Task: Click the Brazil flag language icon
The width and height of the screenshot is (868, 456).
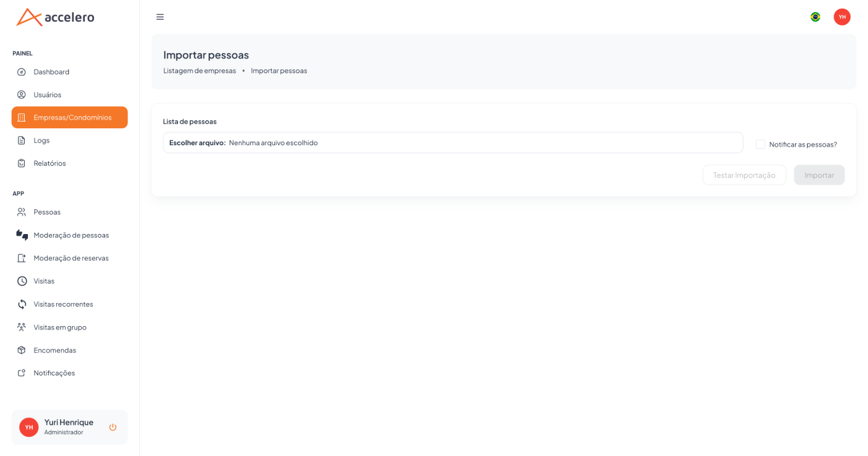Action: tap(815, 17)
